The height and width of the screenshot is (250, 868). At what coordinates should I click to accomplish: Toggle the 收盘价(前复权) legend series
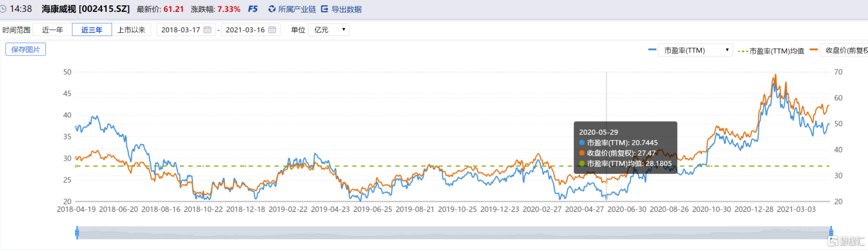coord(839,50)
